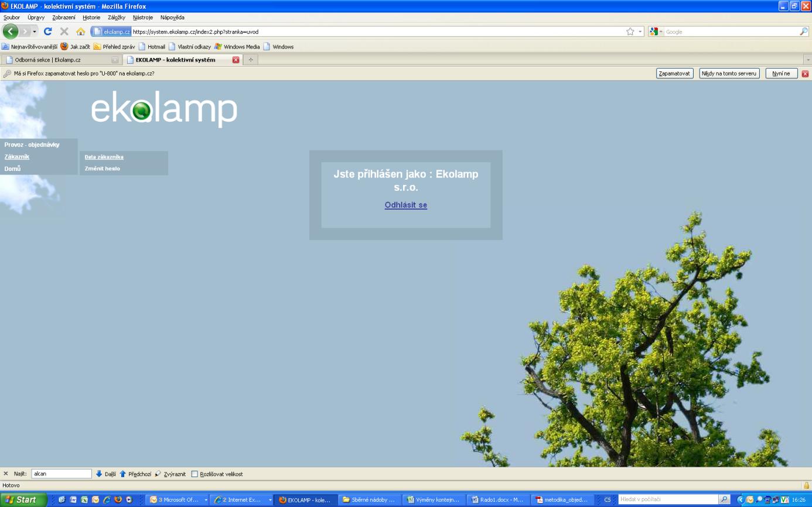This screenshot has height=507, width=812.
Task: Launch Firefox from the Quick Launch bar
Action: pyautogui.click(x=118, y=500)
